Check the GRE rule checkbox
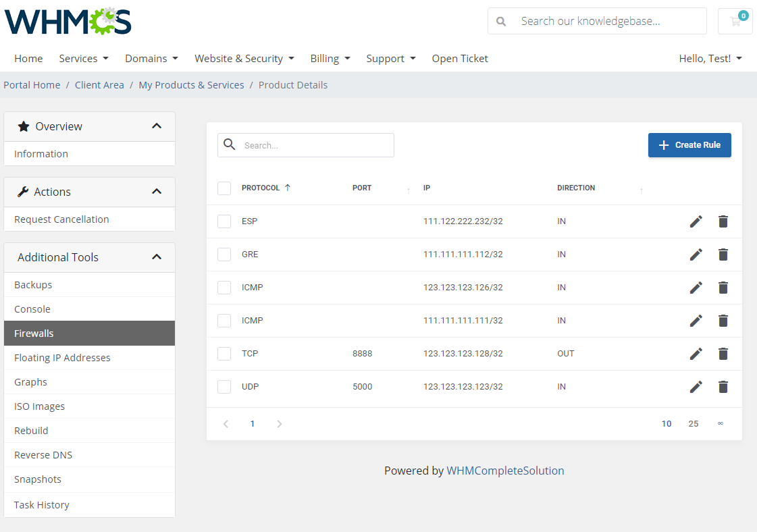The width and height of the screenshot is (757, 532). (x=224, y=254)
